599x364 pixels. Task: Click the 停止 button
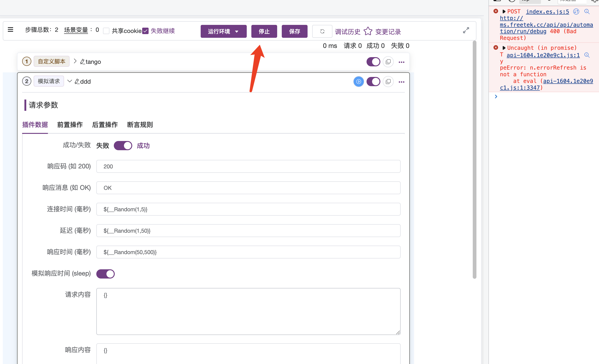[x=264, y=31]
